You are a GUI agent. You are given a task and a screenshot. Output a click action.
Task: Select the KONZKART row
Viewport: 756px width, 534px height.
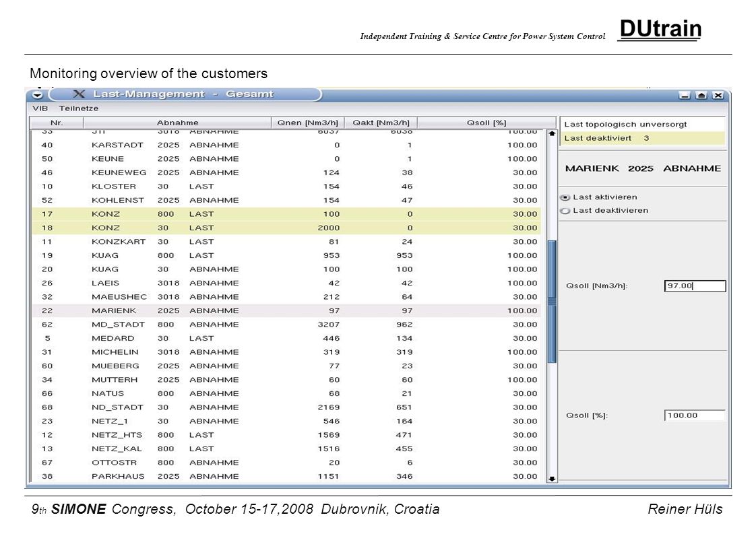(x=286, y=242)
